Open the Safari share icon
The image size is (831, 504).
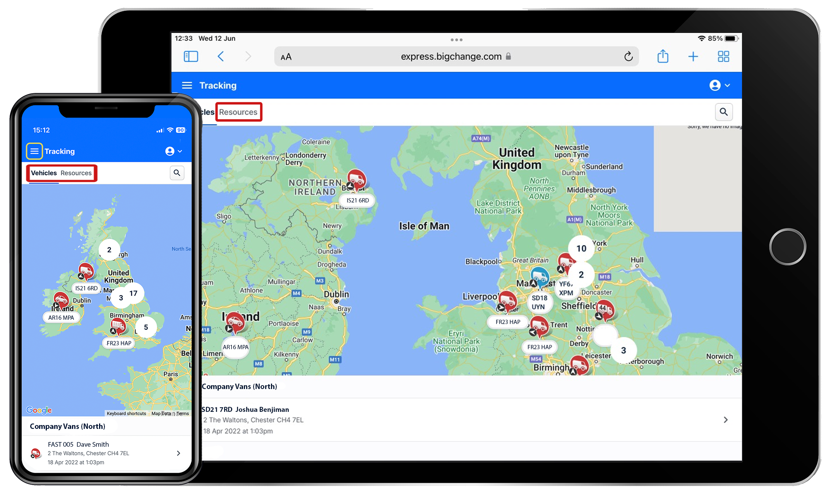663,56
